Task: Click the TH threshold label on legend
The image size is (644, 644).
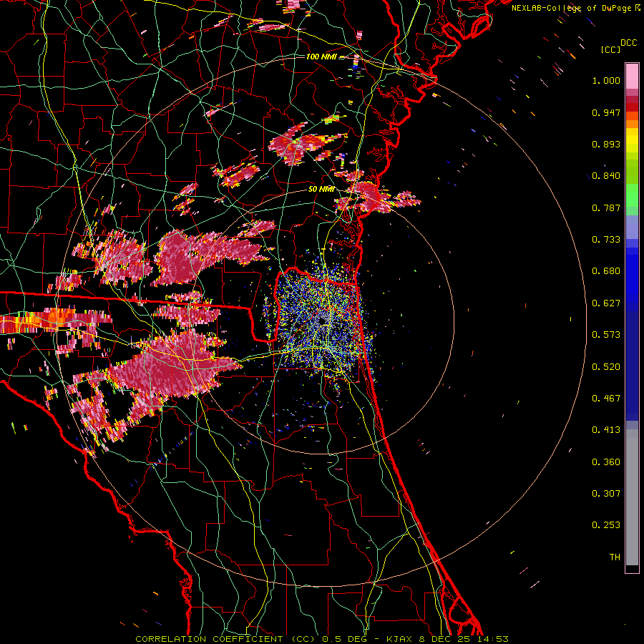Action: (615, 557)
